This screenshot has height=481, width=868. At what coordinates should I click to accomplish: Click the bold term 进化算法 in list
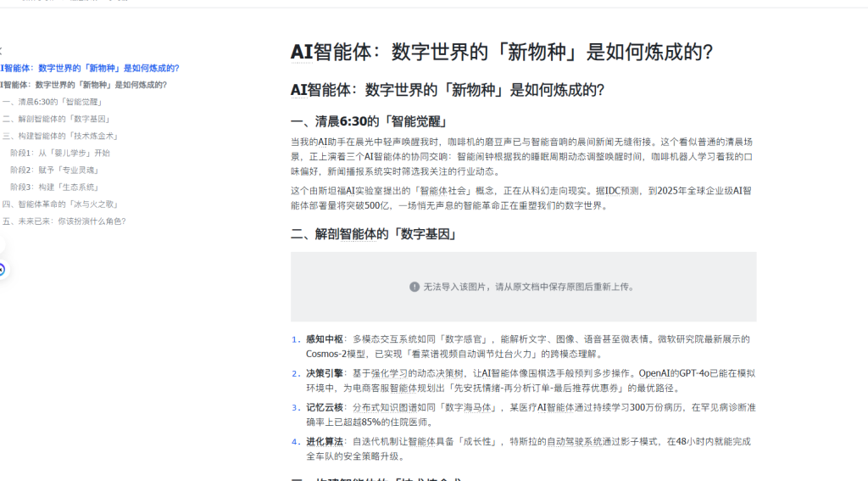[325, 442]
